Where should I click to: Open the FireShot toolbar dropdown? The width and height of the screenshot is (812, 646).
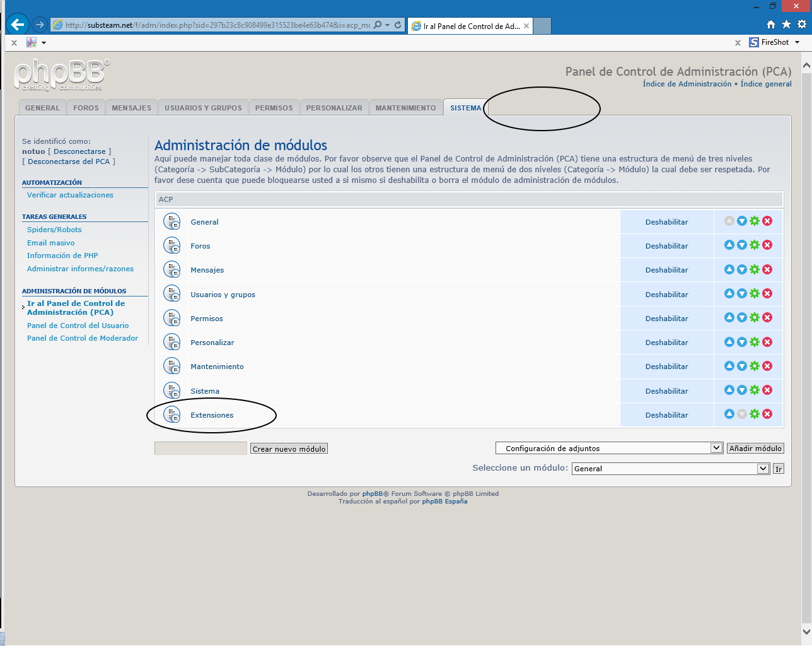[797, 42]
